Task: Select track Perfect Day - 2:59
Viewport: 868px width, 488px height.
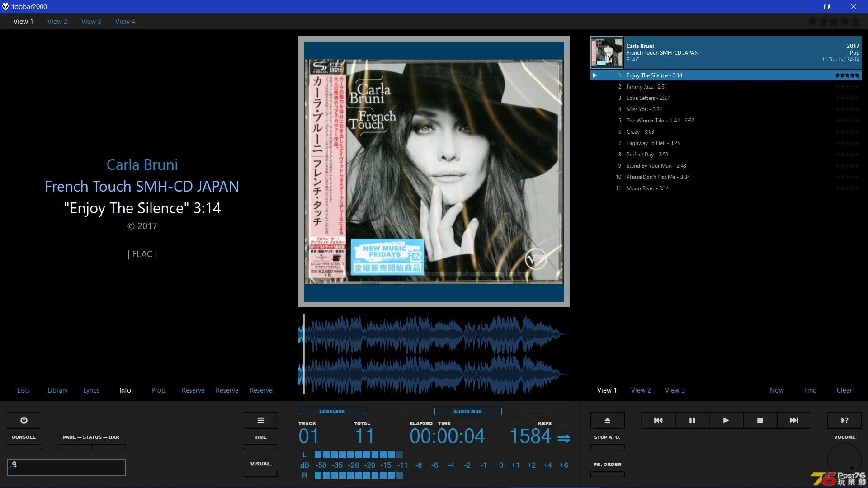Action: (726, 155)
